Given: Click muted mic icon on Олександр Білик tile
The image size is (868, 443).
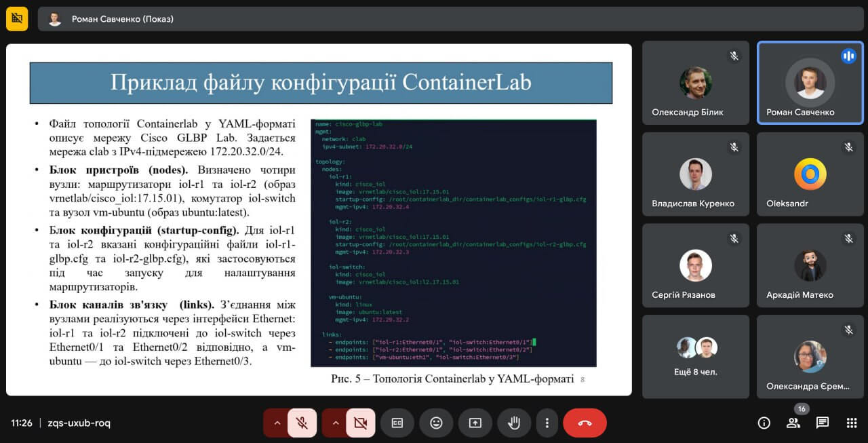Looking at the screenshot, I should tap(734, 56).
